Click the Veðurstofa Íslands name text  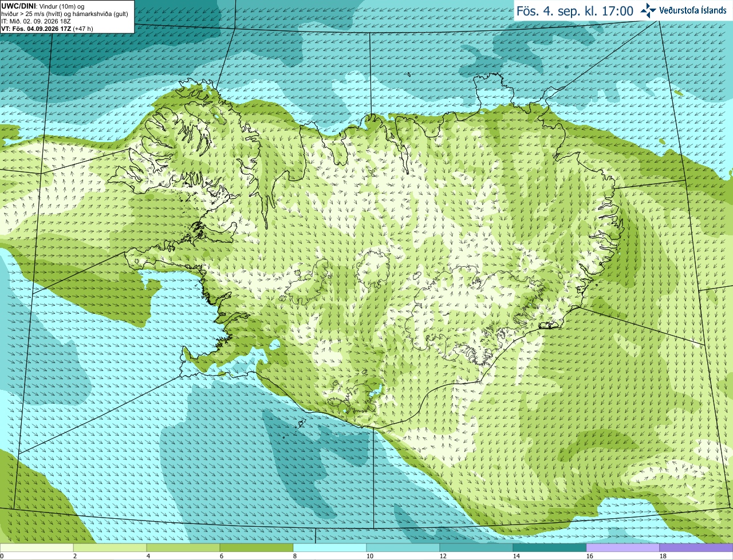pyautogui.click(x=693, y=10)
